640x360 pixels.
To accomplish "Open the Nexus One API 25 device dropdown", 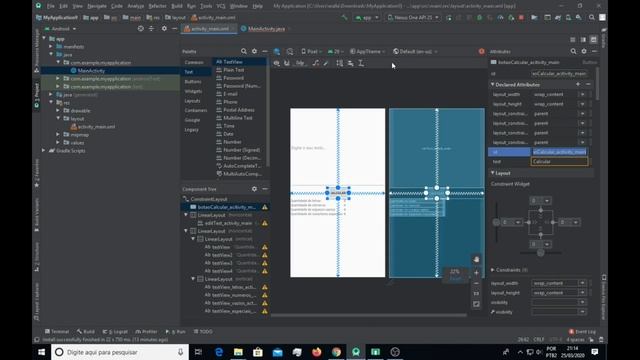I will 413,18.
